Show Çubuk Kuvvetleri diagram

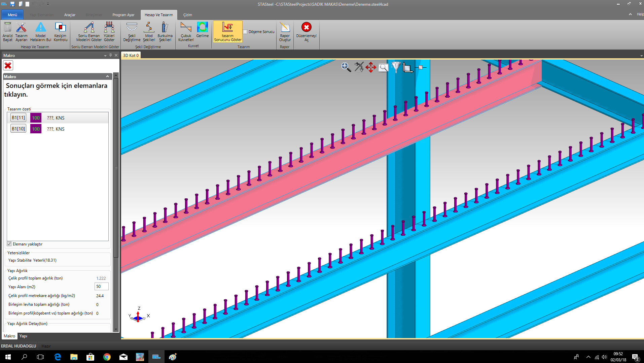pyautogui.click(x=186, y=31)
